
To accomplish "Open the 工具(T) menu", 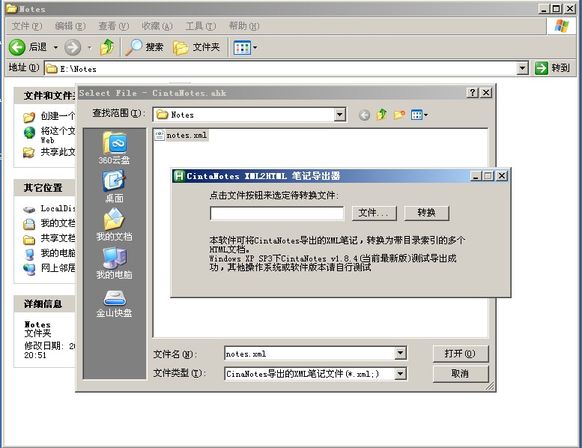I will pos(201,26).
